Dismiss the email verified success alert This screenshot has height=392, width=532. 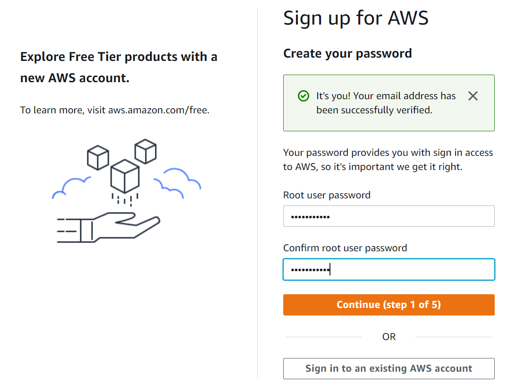(473, 96)
